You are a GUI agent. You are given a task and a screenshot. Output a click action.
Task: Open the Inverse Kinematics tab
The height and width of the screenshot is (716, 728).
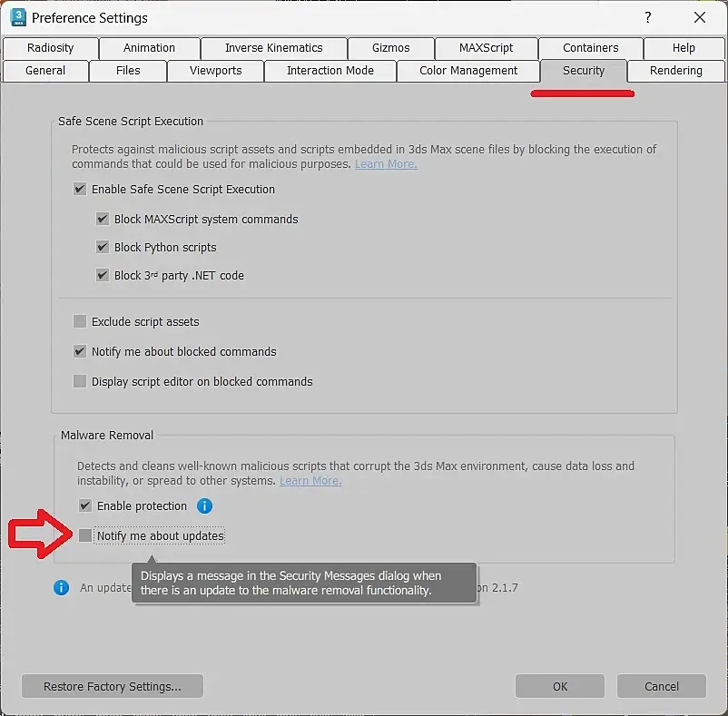pyautogui.click(x=274, y=48)
